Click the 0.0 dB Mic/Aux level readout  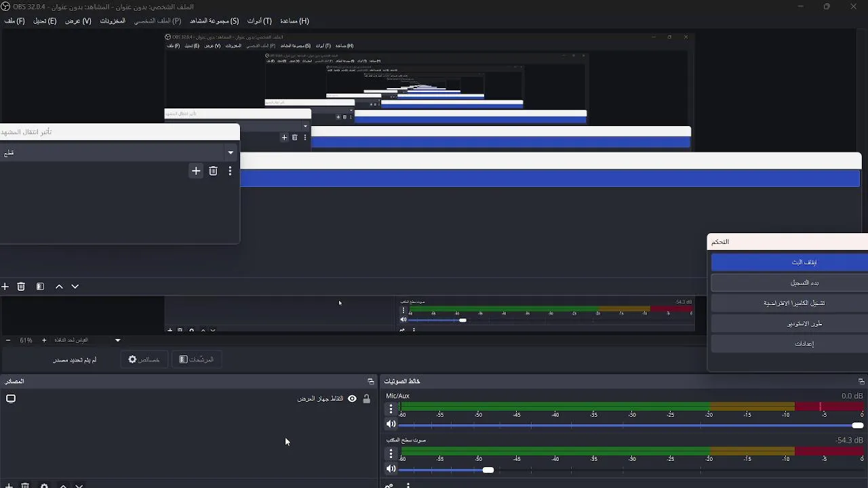(x=852, y=396)
